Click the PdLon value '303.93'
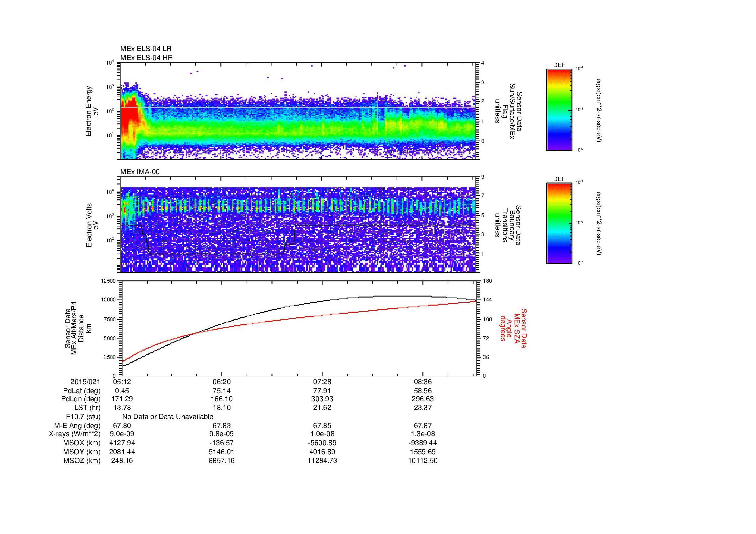This screenshot has height=534, width=756. [322, 399]
